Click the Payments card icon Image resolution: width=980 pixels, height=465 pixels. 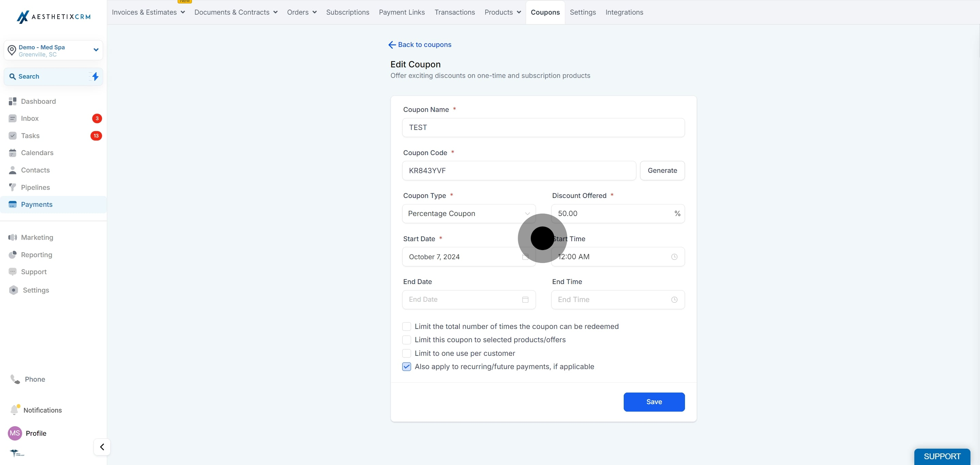coord(13,204)
